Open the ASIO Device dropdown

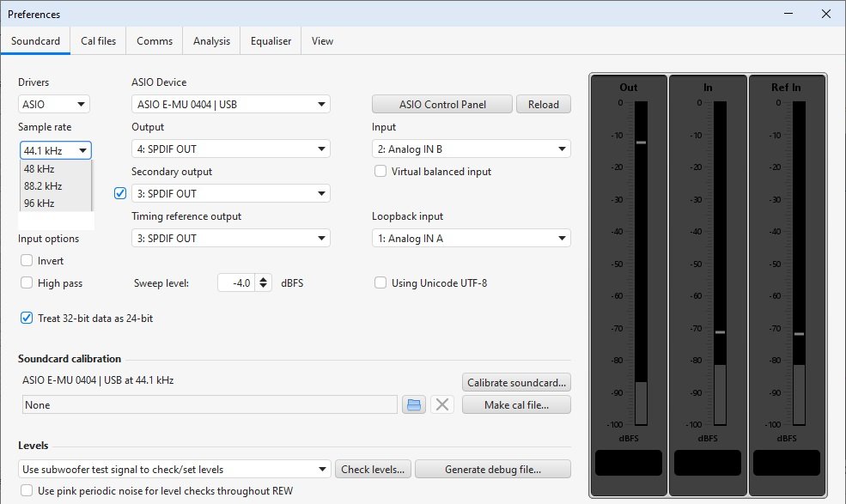point(231,104)
